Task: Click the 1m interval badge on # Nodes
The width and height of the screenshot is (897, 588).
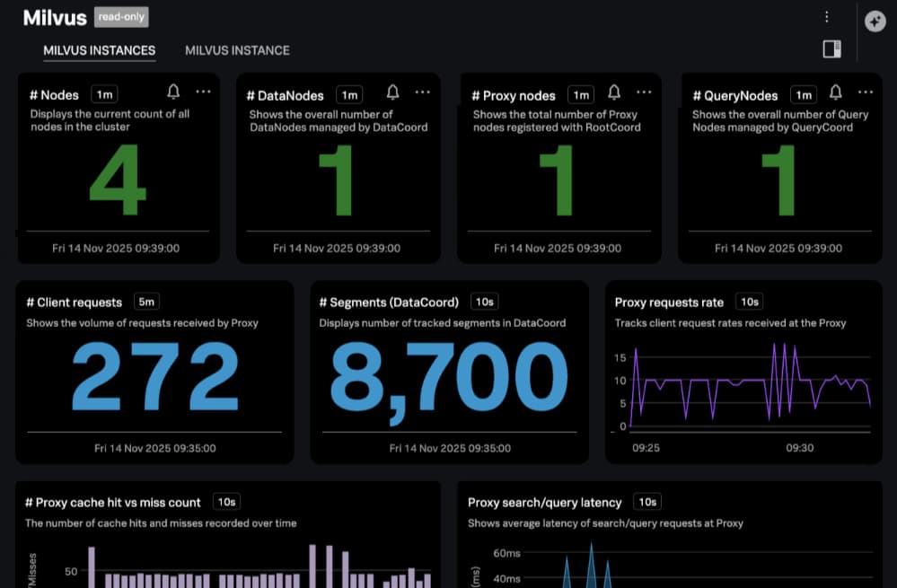Action: tap(105, 94)
